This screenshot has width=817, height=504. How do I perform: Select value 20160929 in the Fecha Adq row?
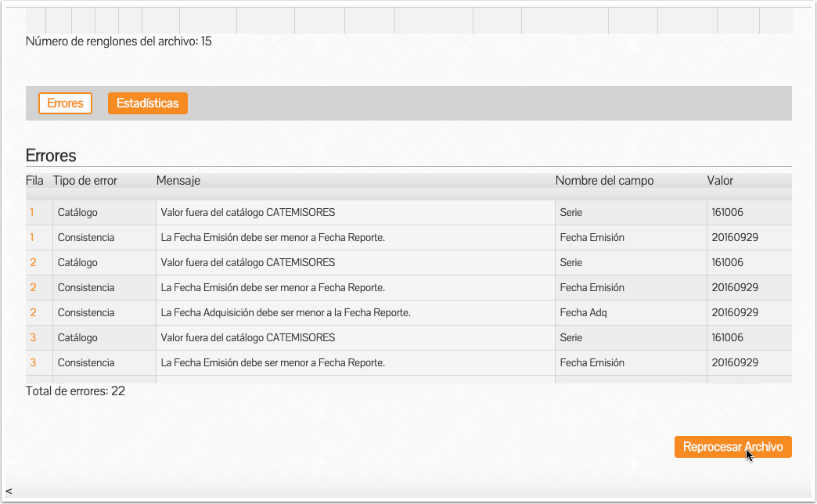[735, 312]
